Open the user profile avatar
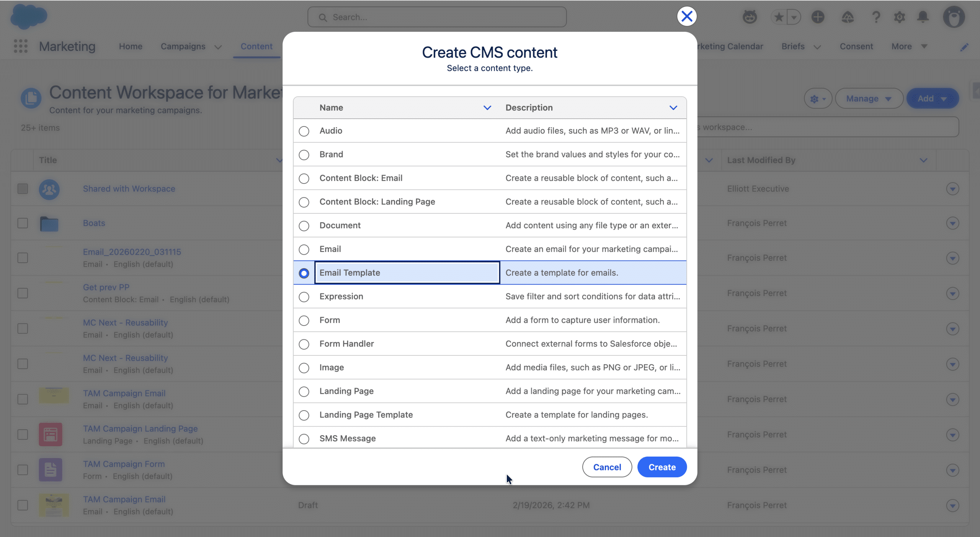980x537 pixels. pyautogui.click(x=954, y=17)
